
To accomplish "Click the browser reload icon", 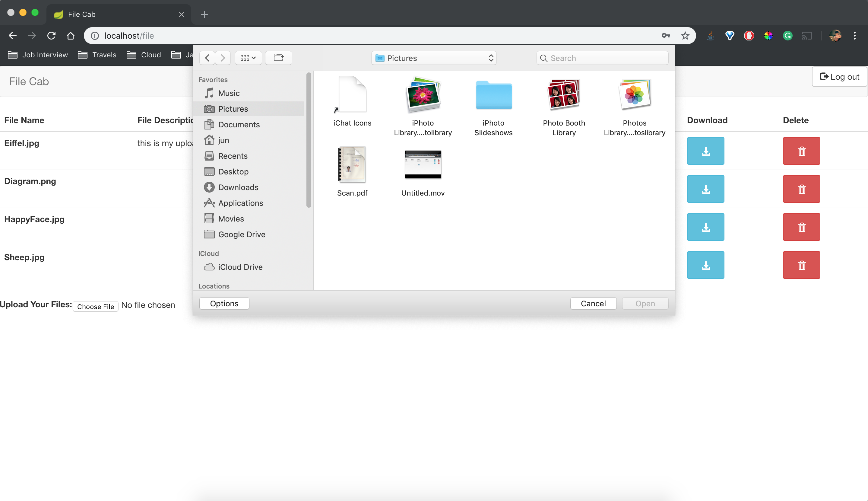I will coord(51,36).
